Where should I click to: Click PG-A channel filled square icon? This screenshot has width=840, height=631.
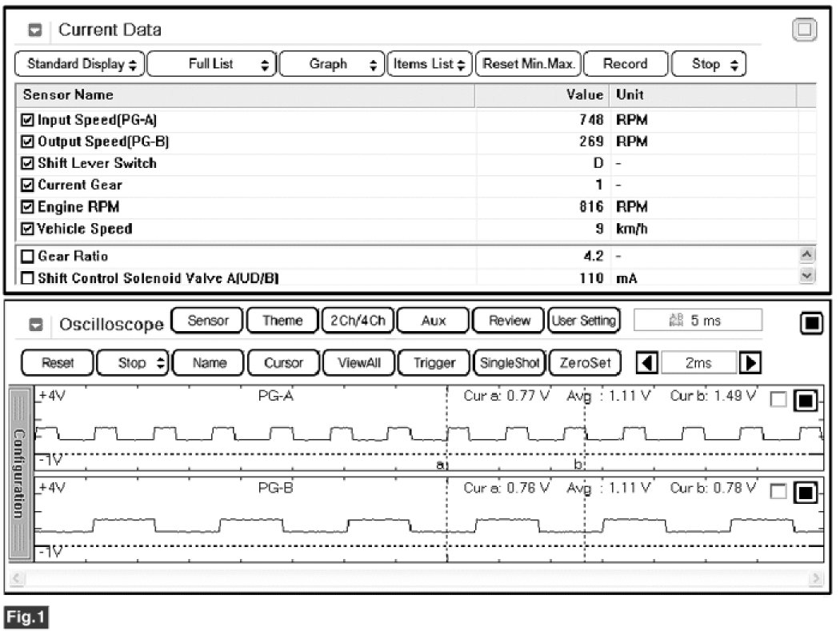pos(805,401)
